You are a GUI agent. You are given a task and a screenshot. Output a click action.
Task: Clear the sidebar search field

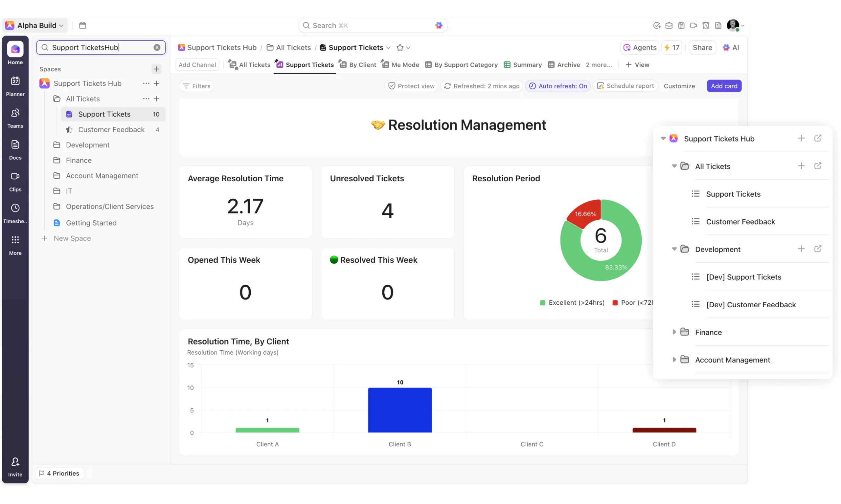[157, 48]
